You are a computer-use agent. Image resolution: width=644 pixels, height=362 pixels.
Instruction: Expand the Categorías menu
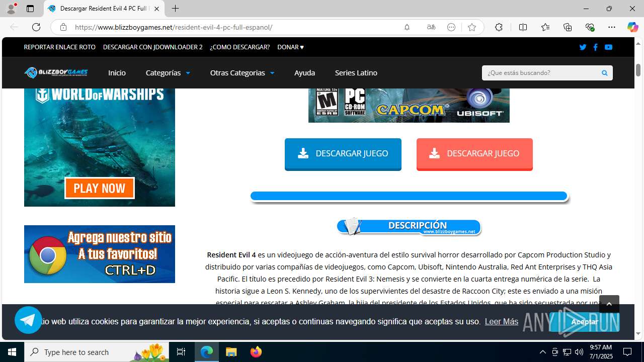pyautogui.click(x=168, y=73)
